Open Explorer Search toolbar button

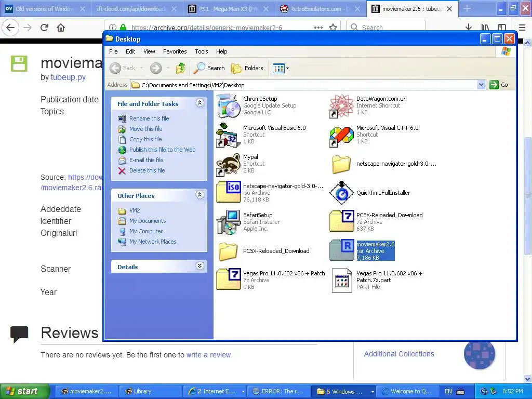209,68
